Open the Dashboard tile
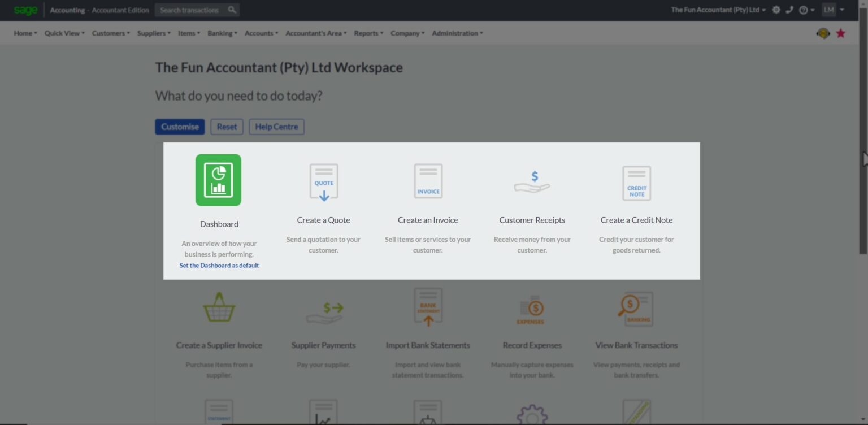The height and width of the screenshot is (425, 868). [219, 180]
